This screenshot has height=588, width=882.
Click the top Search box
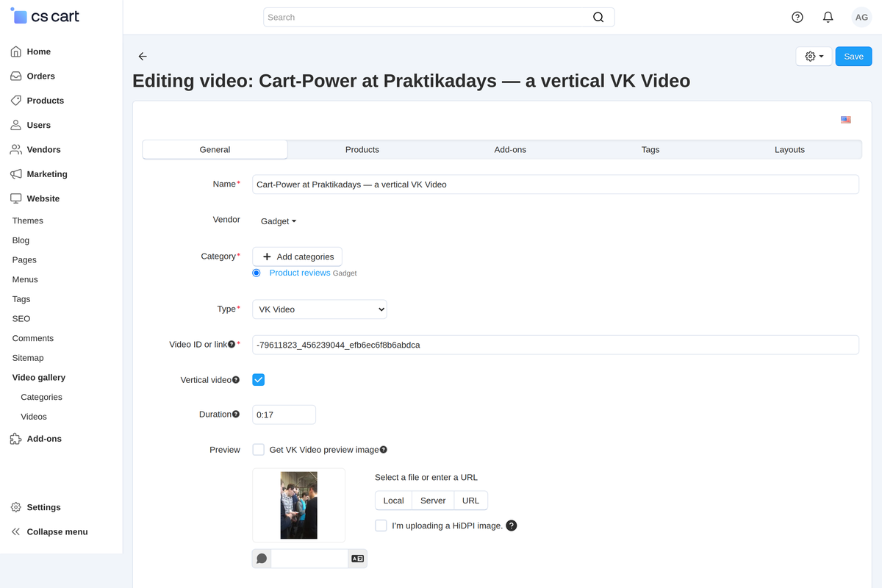(x=439, y=18)
